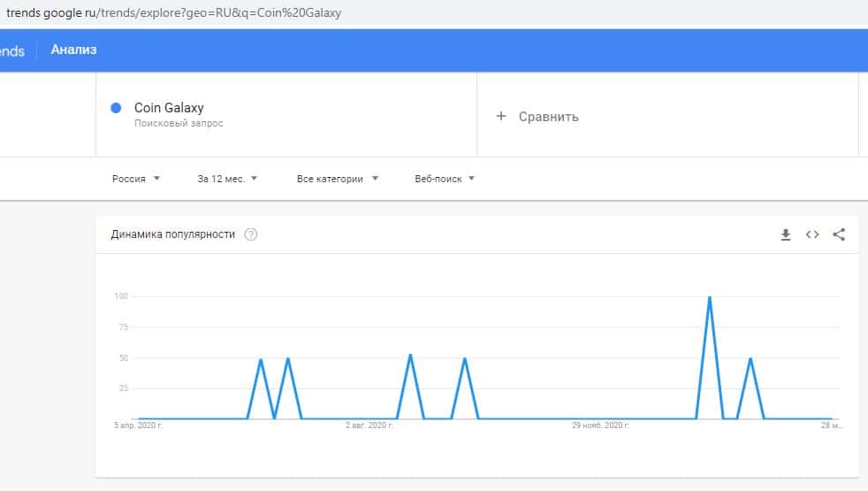This screenshot has width=868, height=491.
Task: Click the highest peak at 100 on chart
Action: (x=710, y=297)
